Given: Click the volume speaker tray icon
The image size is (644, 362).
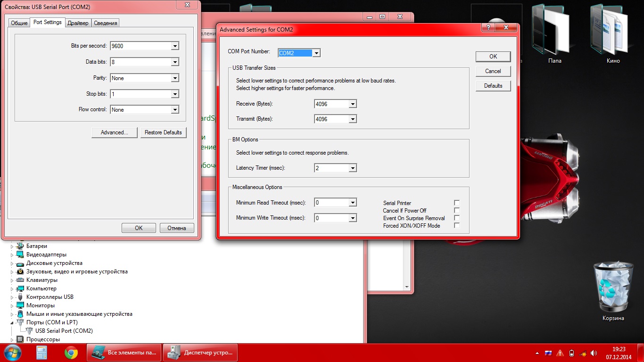Looking at the screenshot, I should 594,353.
